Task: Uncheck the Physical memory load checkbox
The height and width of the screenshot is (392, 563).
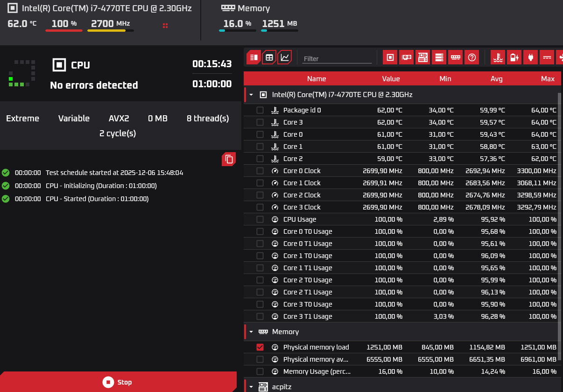Action: (x=260, y=347)
